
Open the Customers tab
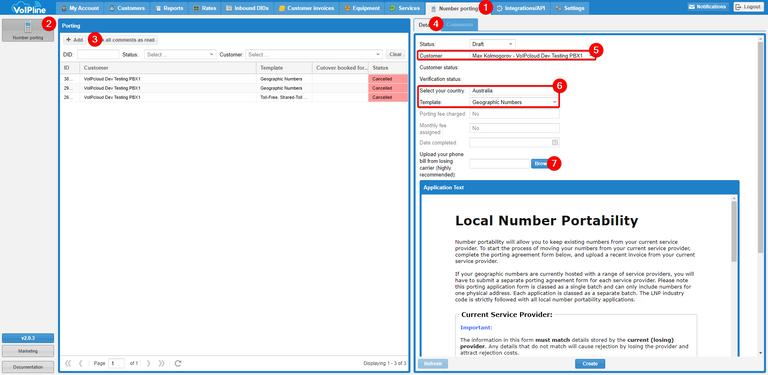(x=127, y=8)
